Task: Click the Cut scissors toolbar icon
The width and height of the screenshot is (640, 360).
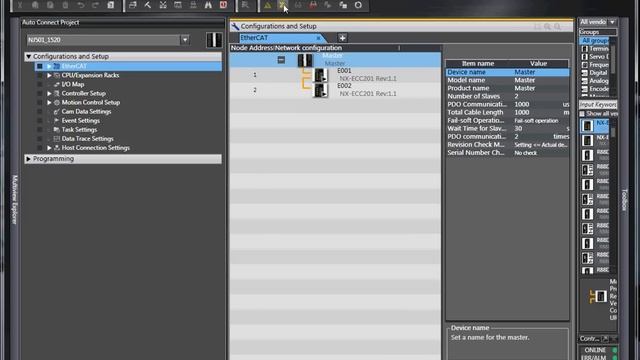Action: 20,5
